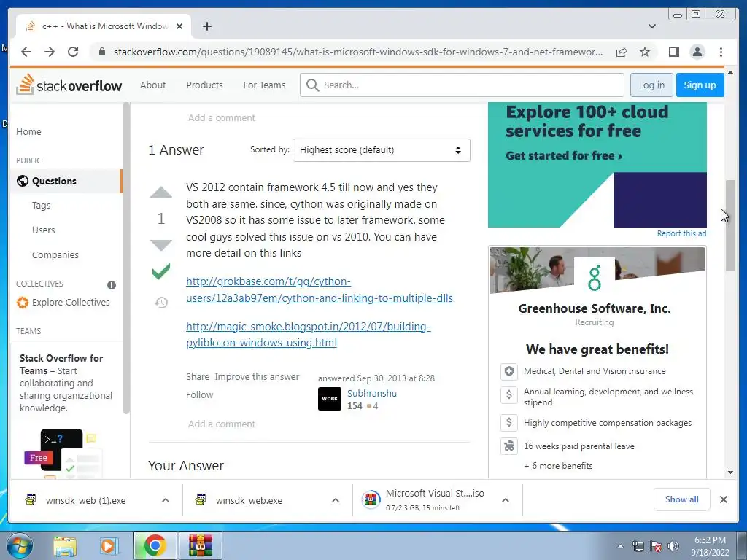Screen dimensions: 747x560
Task: Downvote the answer
Action: [x=161, y=245]
